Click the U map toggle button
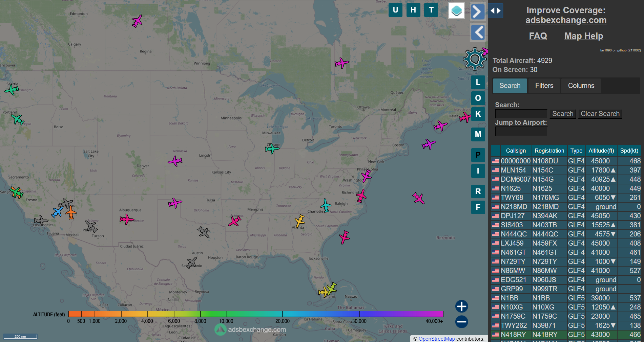The image size is (644, 342). [395, 10]
